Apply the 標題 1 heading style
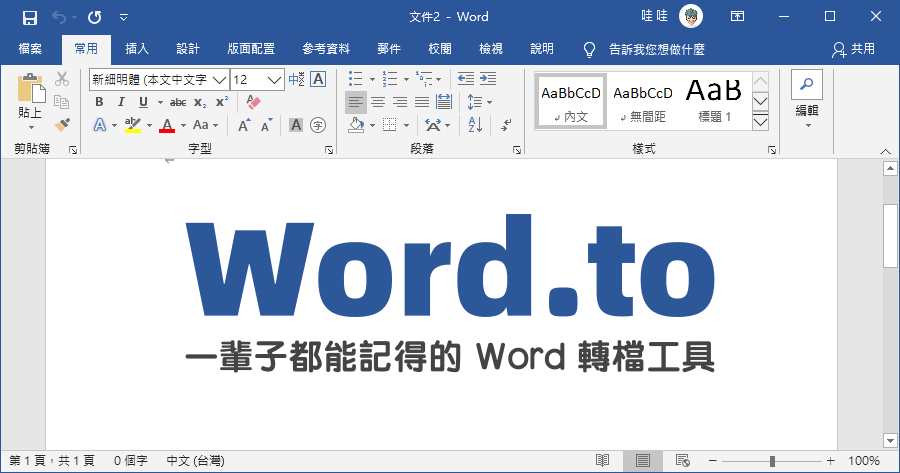Screen dimensions: 900x473 [714, 102]
